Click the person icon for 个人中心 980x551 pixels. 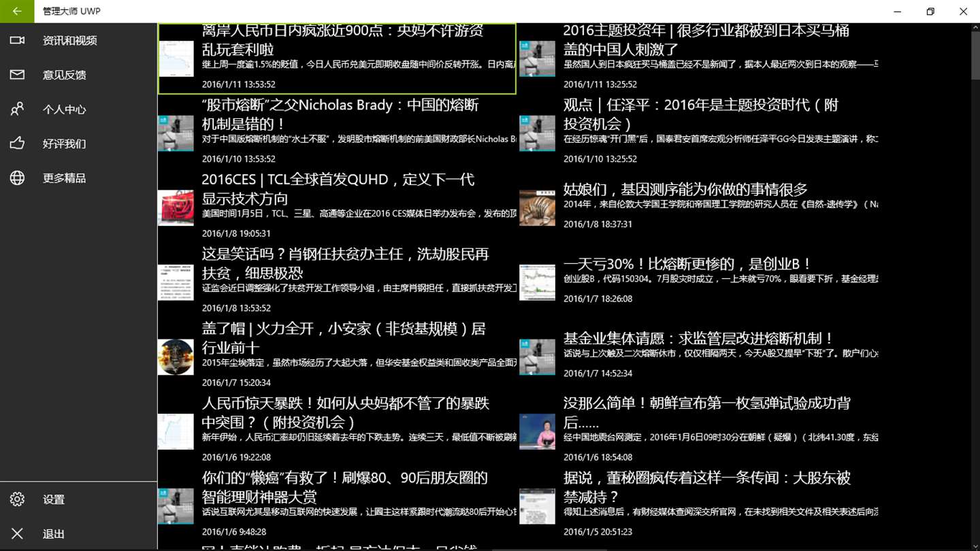[x=17, y=109]
